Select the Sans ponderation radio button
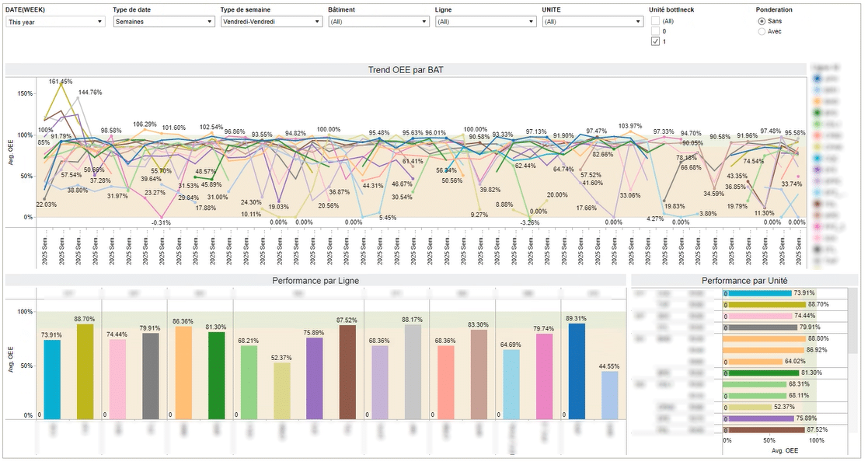This screenshot has width=868, height=462. pos(760,21)
